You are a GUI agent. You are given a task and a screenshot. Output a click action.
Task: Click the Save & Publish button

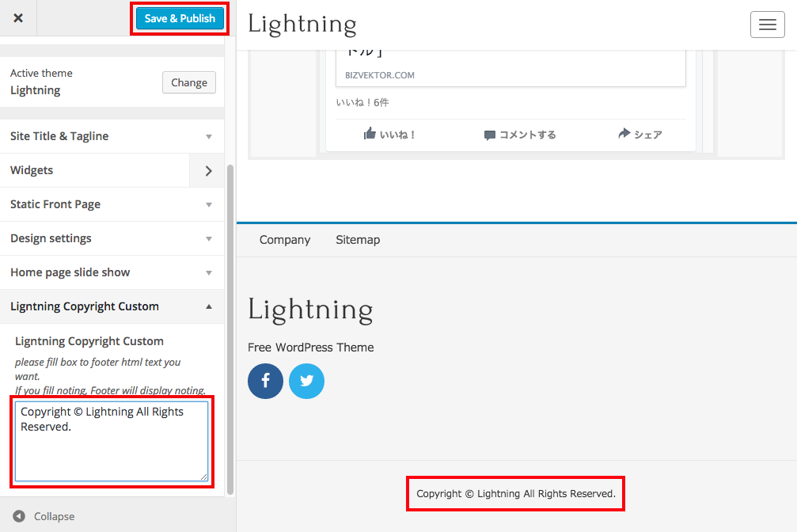point(180,19)
